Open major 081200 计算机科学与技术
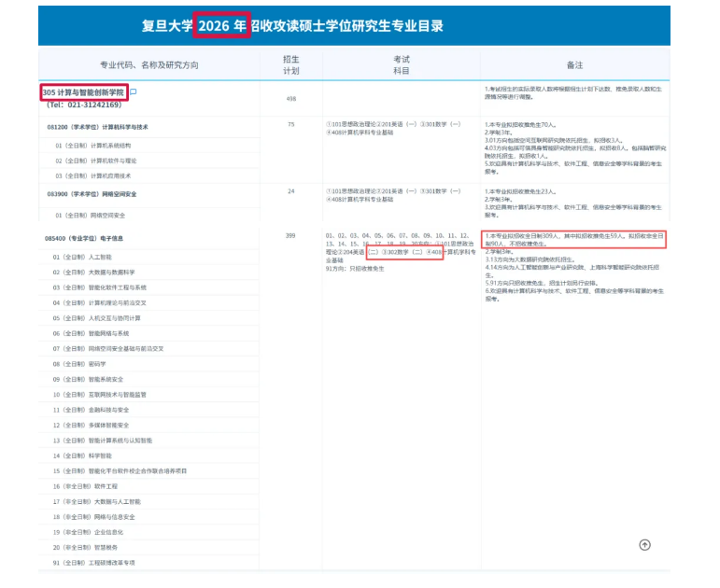Image resolution: width=720 pixels, height=588 pixels. [x=97, y=127]
